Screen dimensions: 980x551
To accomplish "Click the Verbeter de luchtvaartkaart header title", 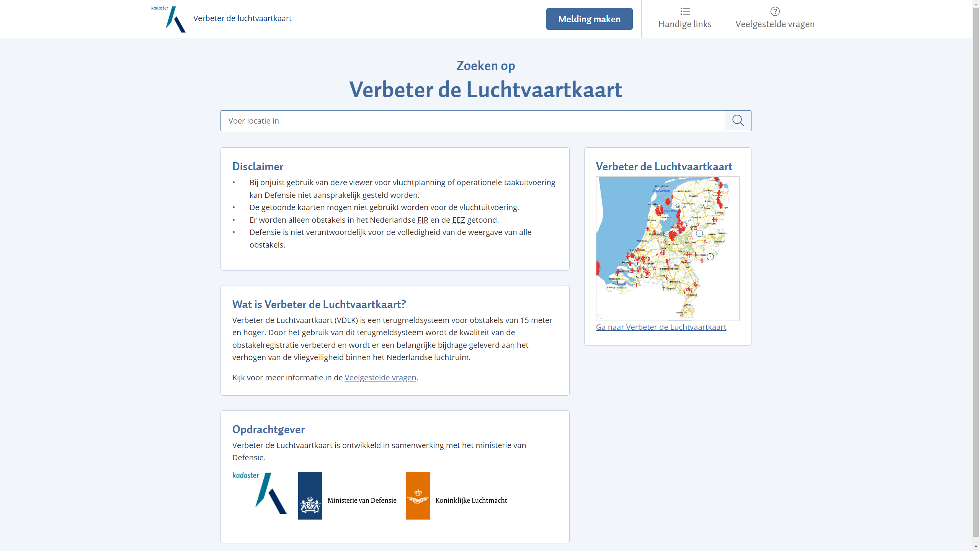I will (242, 18).
